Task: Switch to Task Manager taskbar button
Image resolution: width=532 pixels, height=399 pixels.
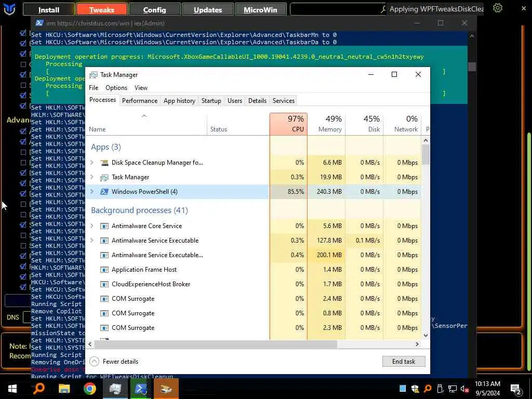Action: pos(115,389)
